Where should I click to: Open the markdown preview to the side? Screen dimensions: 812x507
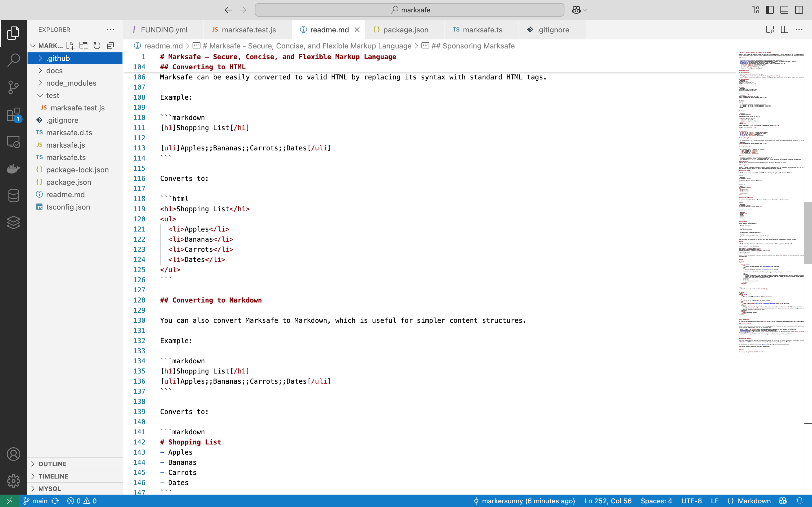click(x=770, y=30)
